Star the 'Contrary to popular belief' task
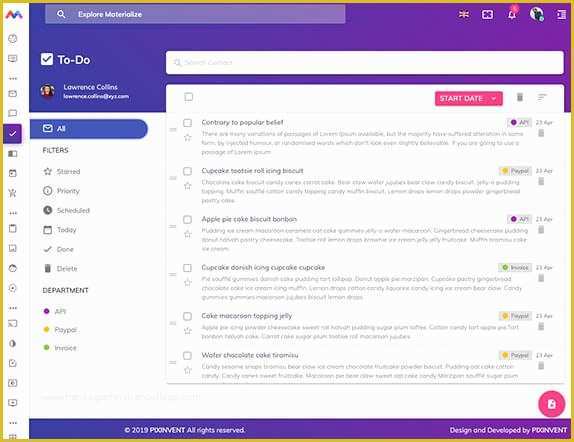The height and width of the screenshot is (442, 574). point(188,138)
